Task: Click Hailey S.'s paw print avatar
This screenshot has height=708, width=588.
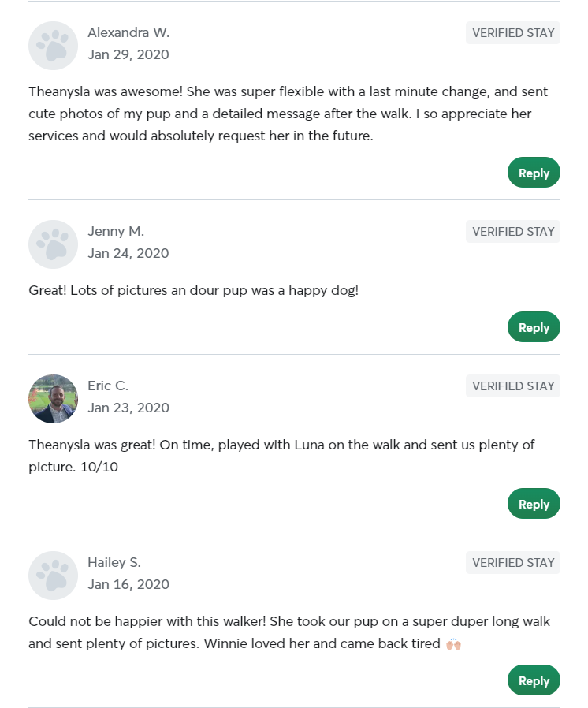Action: 53,576
